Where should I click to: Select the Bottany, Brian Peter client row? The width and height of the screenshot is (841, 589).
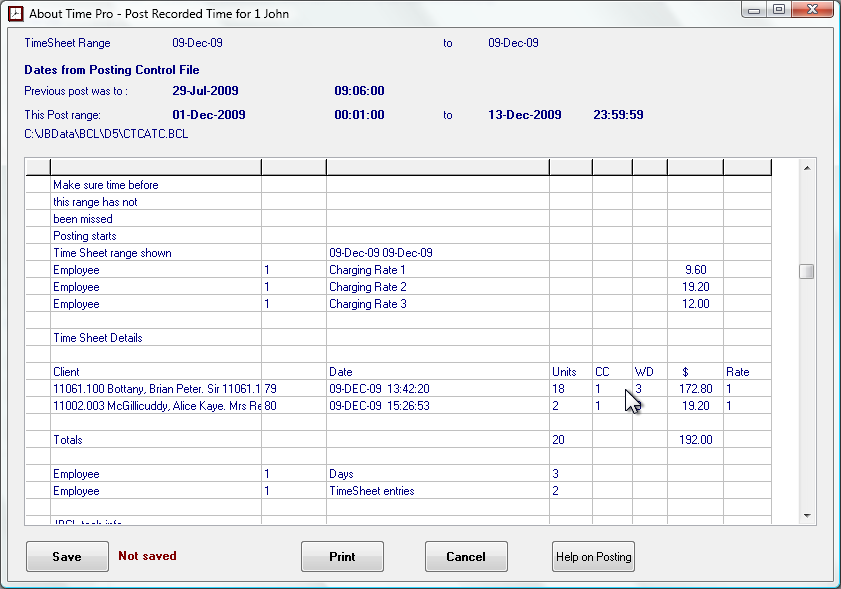point(156,389)
